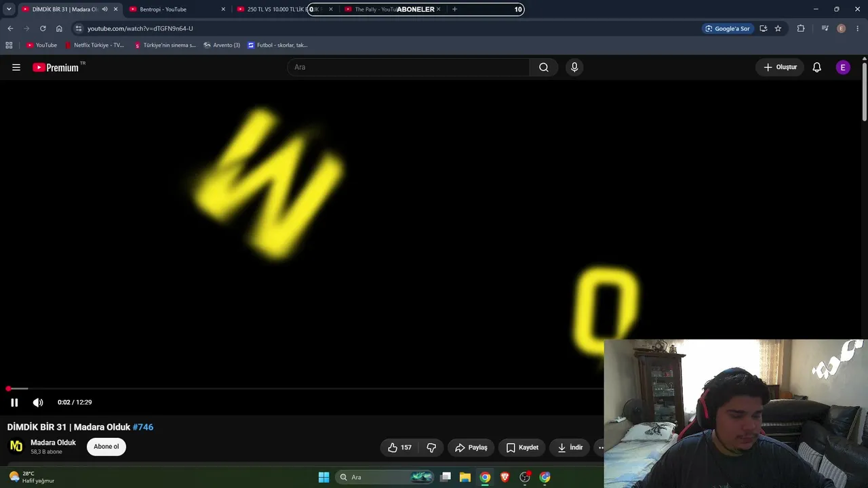Open the weather widget showing 28°C

point(31,477)
